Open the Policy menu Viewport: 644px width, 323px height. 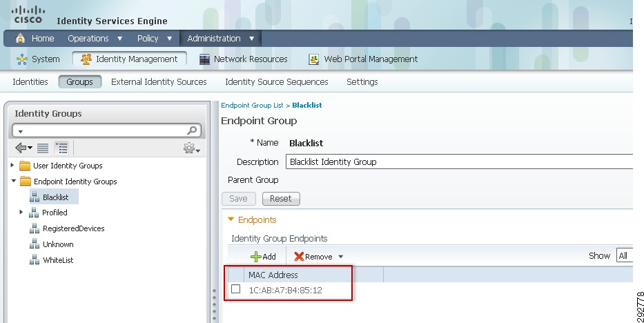148,39
